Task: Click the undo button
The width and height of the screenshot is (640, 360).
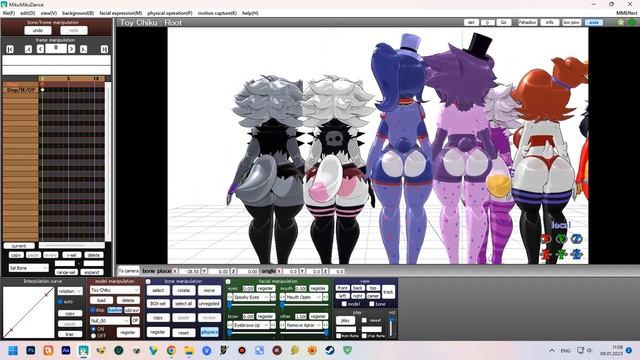Action: pyautogui.click(x=38, y=30)
